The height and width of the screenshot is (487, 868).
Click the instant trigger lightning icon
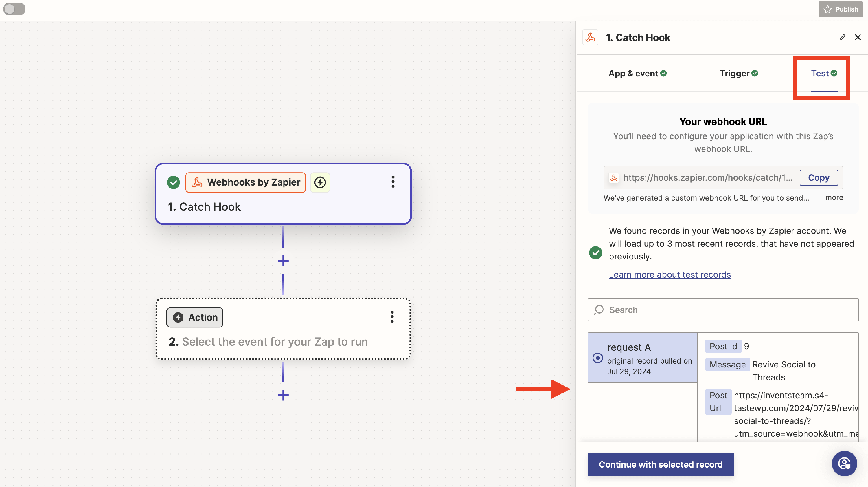tap(320, 182)
